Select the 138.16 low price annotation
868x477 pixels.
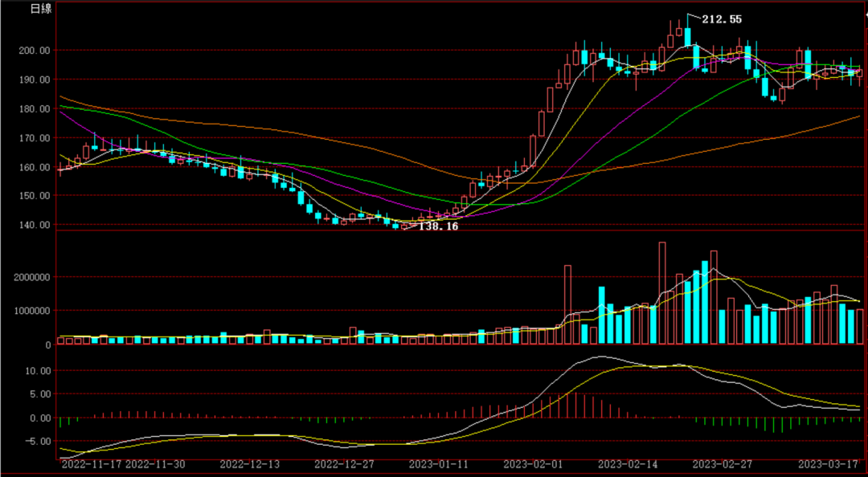coord(439,227)
